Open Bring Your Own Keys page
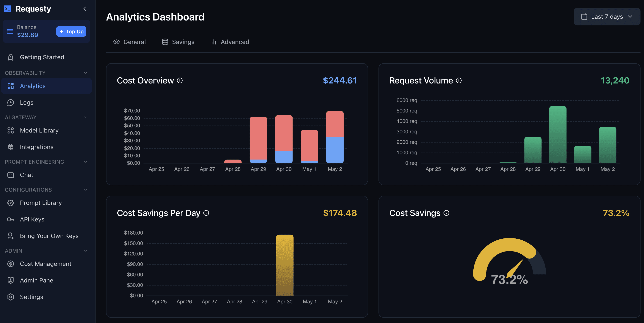644x323 pixels. click(49, 236)
